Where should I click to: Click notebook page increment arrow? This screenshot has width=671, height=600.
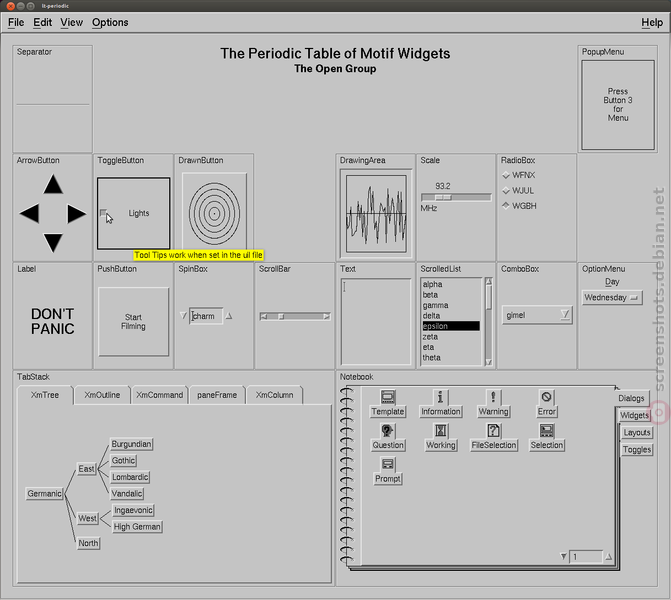[x=609, y=556]
